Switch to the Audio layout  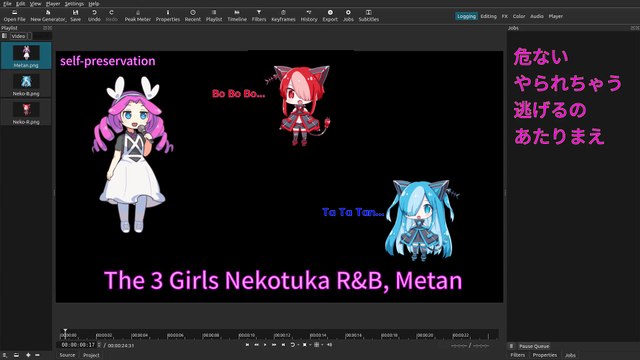[x=537, y=16]
